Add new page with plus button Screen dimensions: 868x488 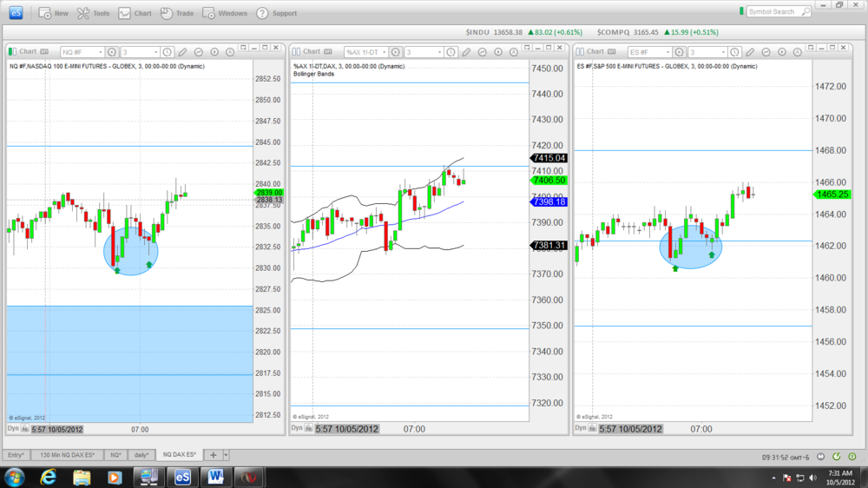[214, 455]
